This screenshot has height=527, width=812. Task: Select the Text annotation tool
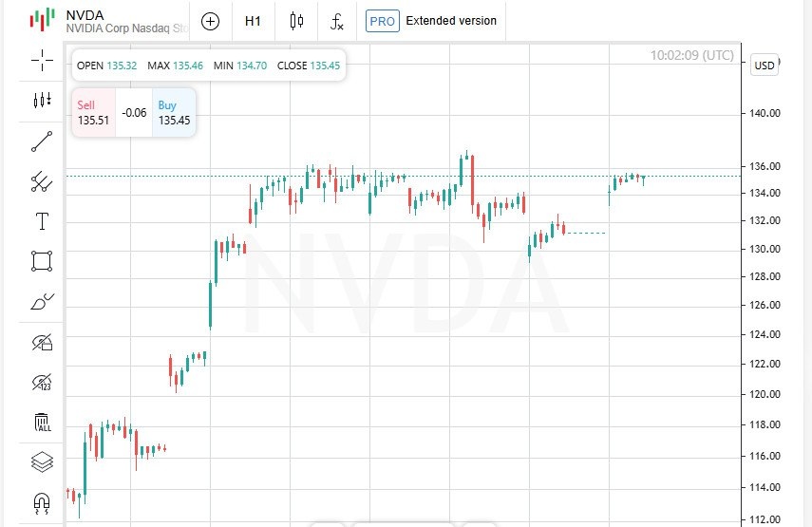pos(42,221)
